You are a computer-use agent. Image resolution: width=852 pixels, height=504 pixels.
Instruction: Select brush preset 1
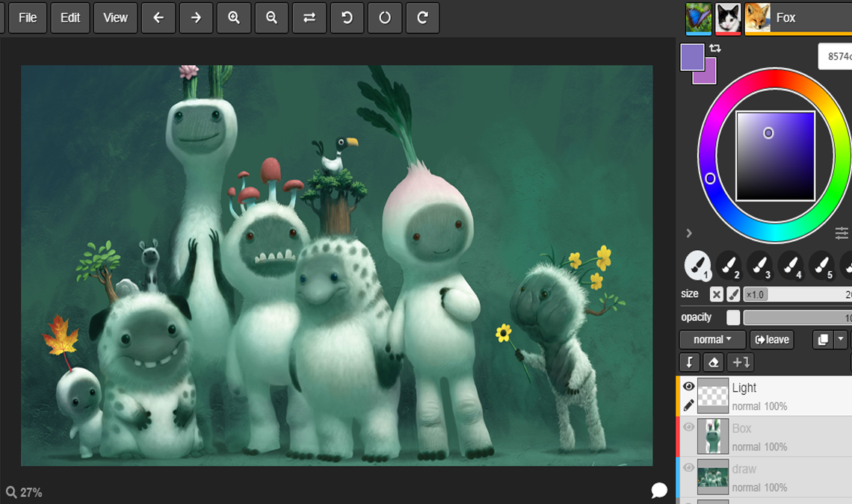[x=697, y=266]
